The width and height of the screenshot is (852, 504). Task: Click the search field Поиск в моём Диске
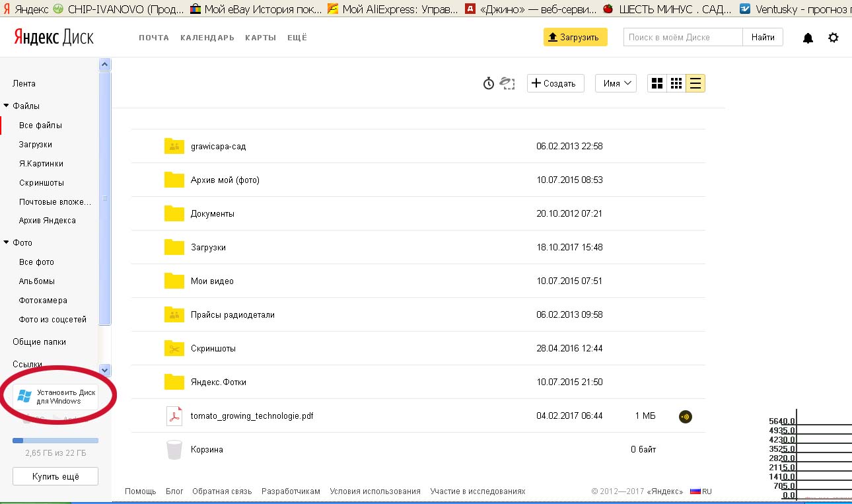click(x=683, y=37)
